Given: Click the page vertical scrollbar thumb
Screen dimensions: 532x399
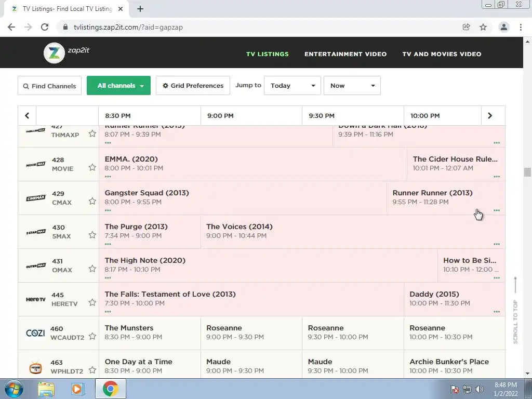Looking at the screenshot, I should tap(527, 172).
